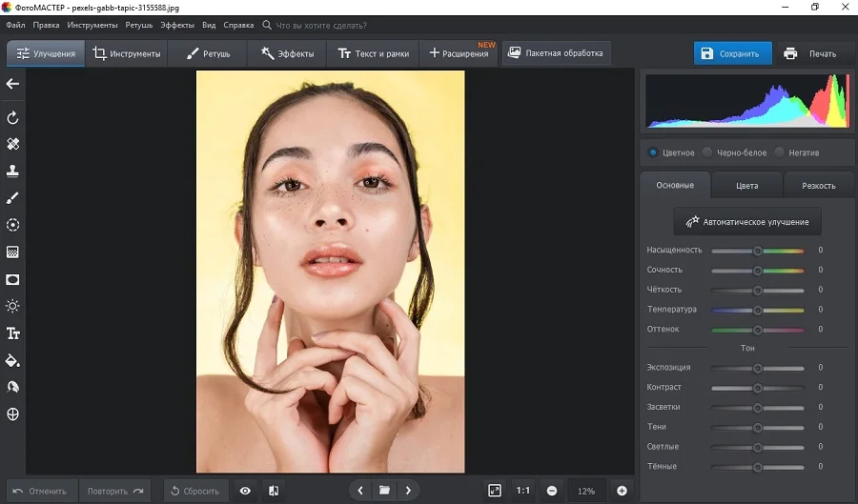
Task: Select the vignette tool icon
Action: tap(12, 279)
